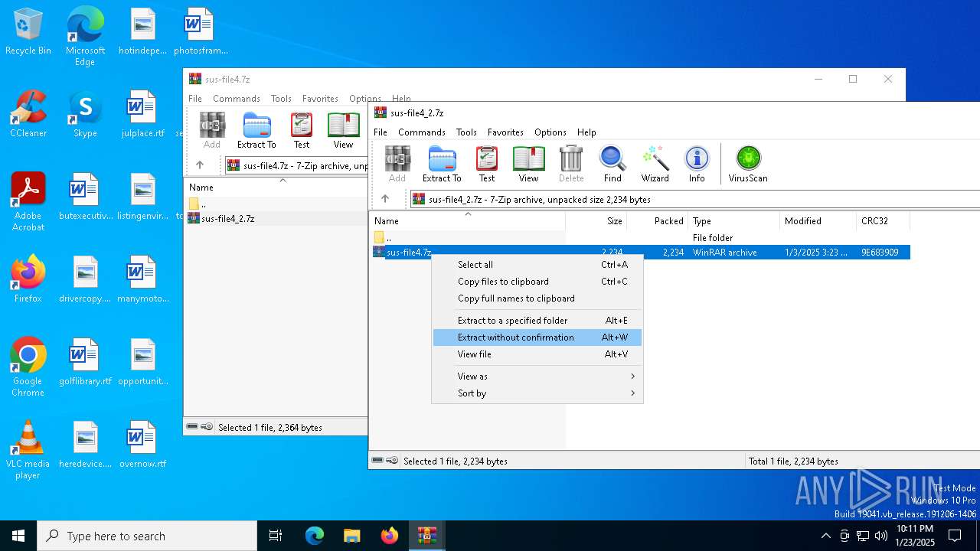Open Help menu in sus-file4_2.7z window

586,132
